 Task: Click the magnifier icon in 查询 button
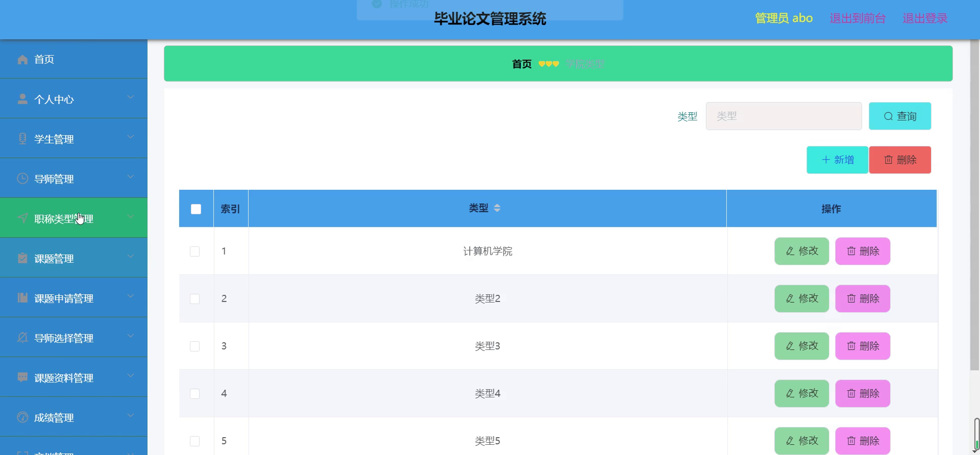click(888, 116)
